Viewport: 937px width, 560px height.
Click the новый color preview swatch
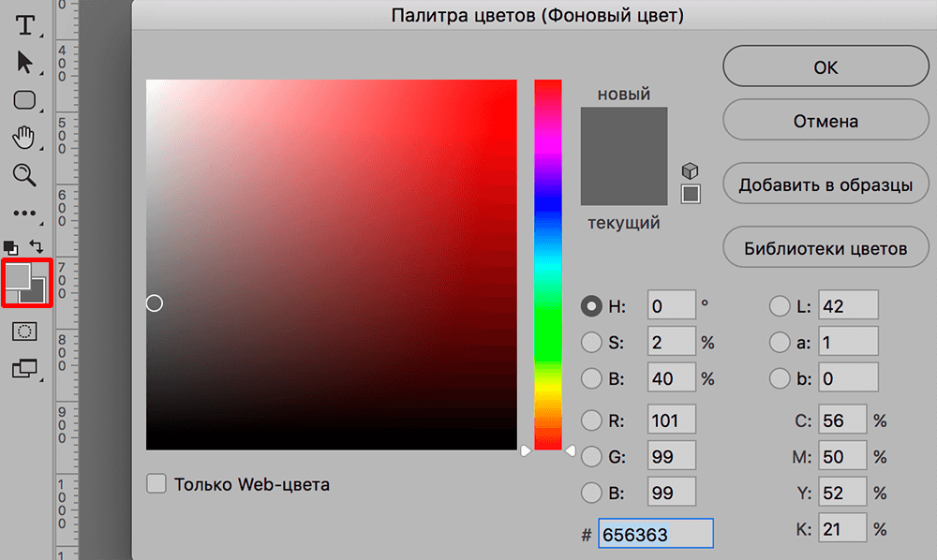(624, 131)
